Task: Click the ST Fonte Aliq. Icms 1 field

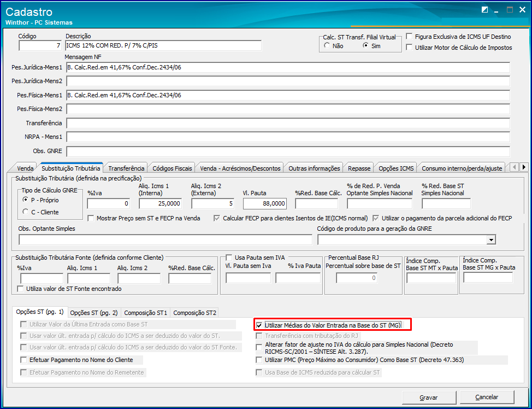Action: click(x=89, y=278)
